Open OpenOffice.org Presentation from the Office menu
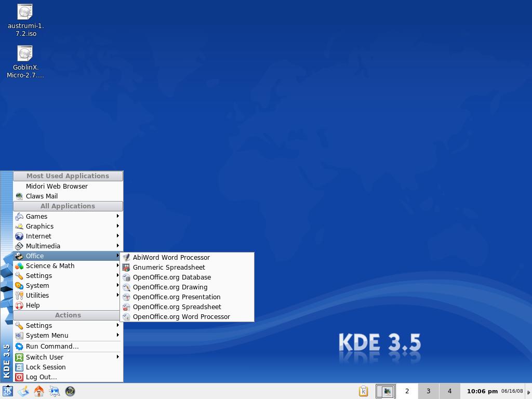The height and width of the screenshot is (399, 532). click(x=176, y=297)
